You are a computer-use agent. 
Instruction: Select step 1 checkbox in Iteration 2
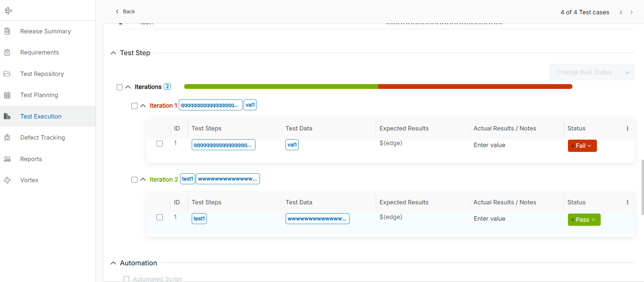160,217
